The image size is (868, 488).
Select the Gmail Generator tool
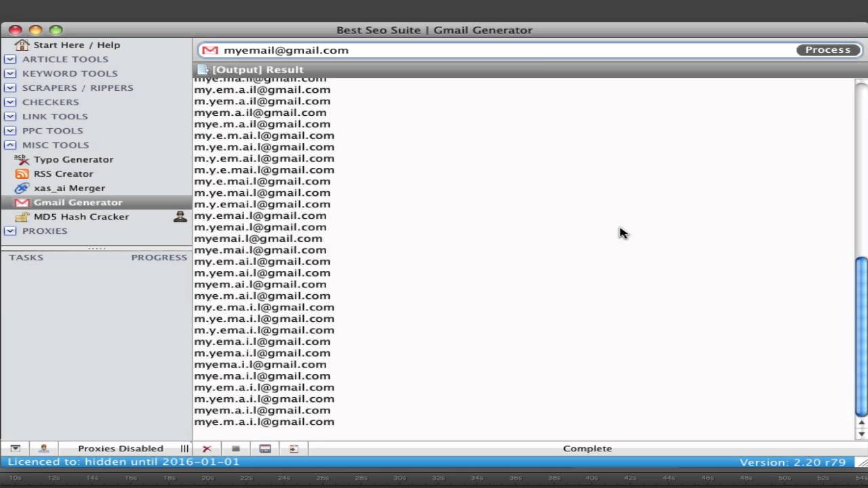pyautogui.click(x=96, y=202)
